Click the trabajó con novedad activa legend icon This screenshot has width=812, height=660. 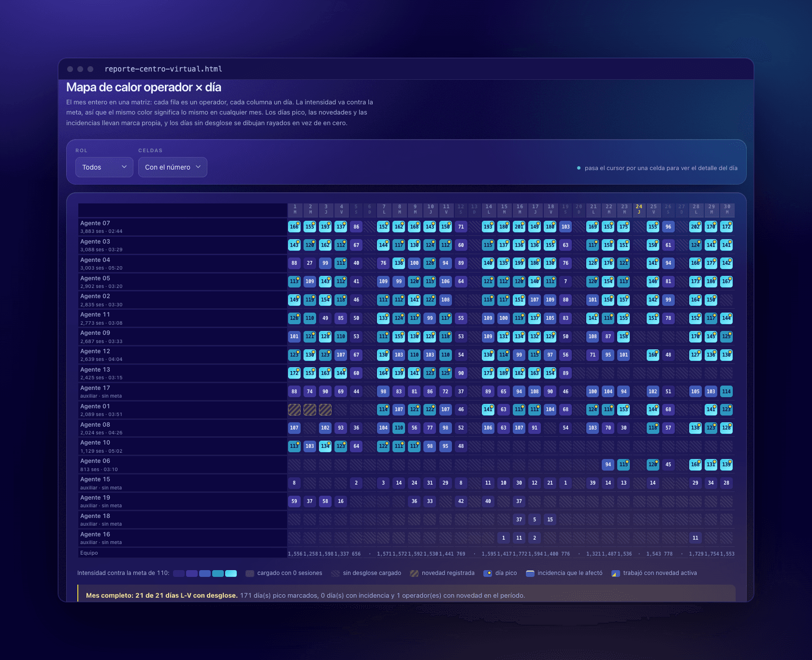pyautogui.click(x=616, y=573)
